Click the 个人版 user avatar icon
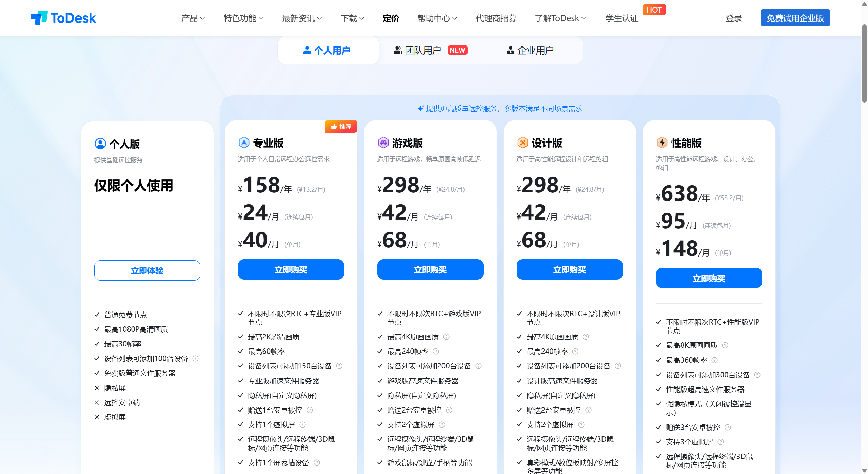 pyautogui.click(x=100, y=144)
